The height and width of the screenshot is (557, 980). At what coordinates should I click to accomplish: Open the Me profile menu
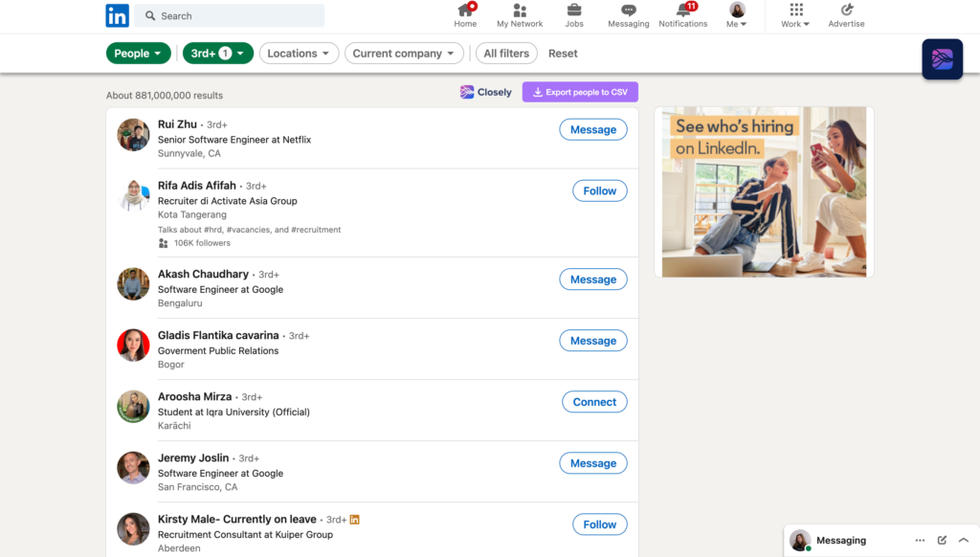tap(737, 15)
